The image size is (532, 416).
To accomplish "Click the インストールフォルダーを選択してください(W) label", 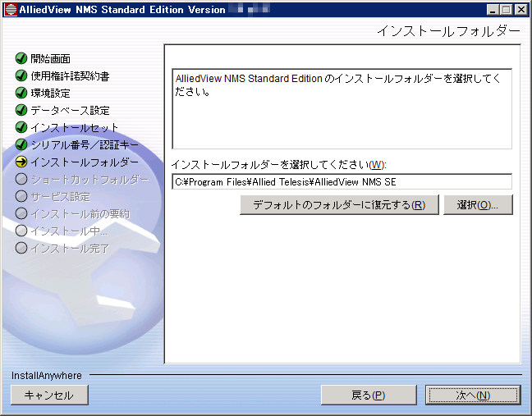I will click(x=279, y=165).
